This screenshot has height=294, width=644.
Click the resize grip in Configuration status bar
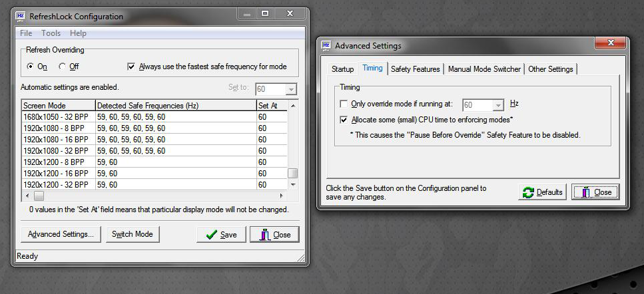[301, 258]
